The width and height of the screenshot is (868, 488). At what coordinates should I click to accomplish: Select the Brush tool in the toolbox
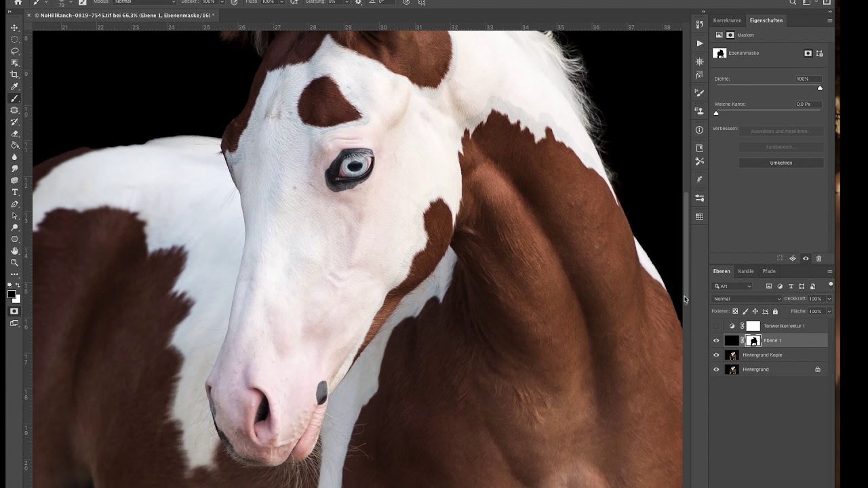[x=14, y=98]
